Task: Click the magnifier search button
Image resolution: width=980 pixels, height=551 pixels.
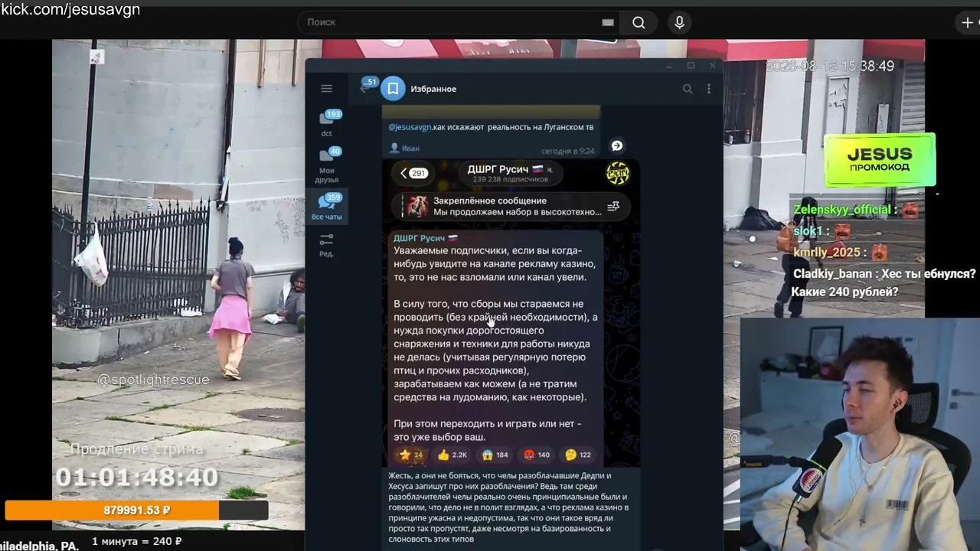Action: tap(639, 22)
